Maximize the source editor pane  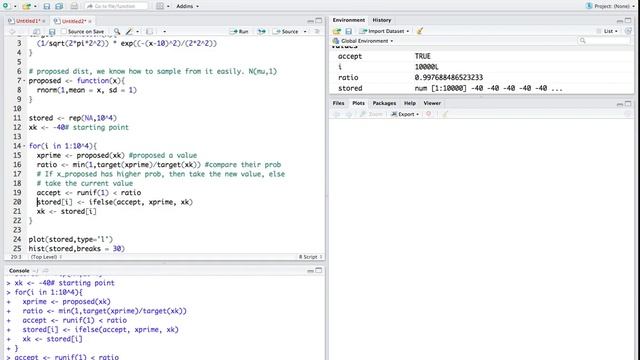(319, 20)
